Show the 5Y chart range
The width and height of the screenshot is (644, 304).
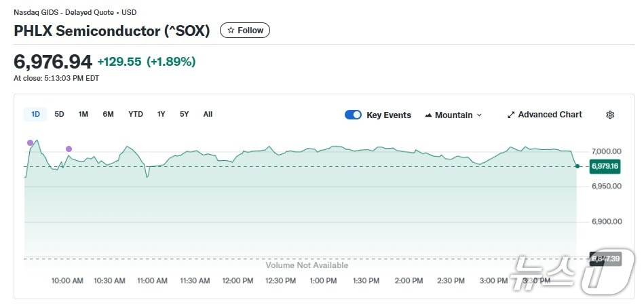tap(184, 114)
